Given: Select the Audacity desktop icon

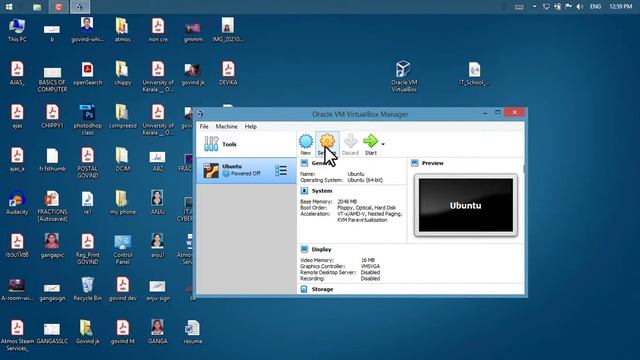Looking at the screenshot, I should pos(17,203).
